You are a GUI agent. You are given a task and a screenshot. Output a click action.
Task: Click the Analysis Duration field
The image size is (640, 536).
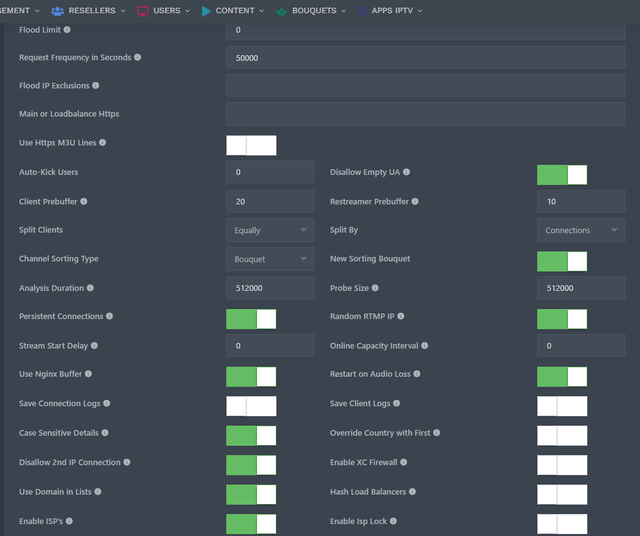[270, 288]
